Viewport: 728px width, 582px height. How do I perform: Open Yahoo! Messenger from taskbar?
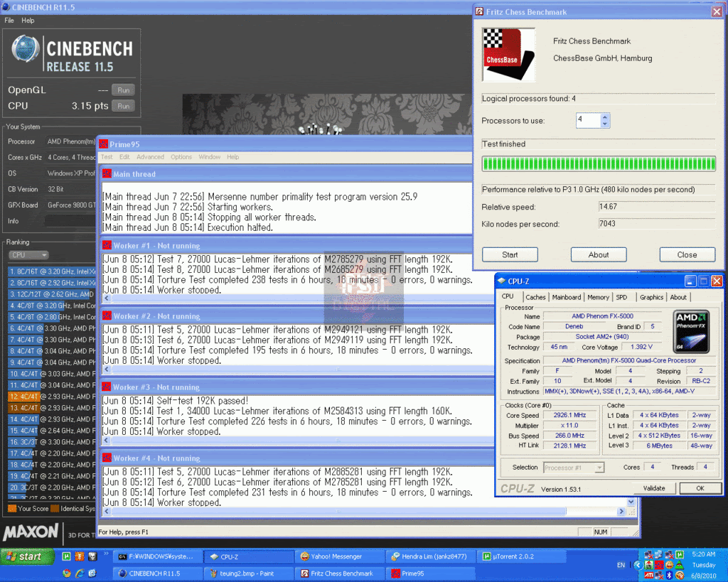click(340, 556)
